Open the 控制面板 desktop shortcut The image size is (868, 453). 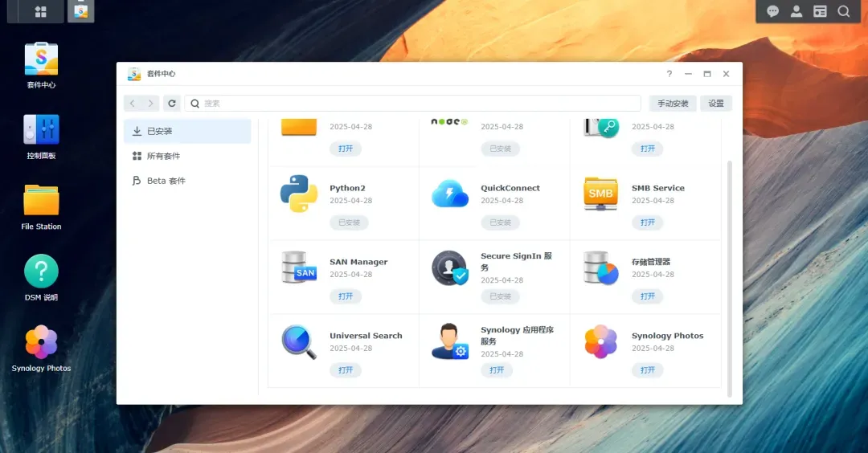[41, 137]
